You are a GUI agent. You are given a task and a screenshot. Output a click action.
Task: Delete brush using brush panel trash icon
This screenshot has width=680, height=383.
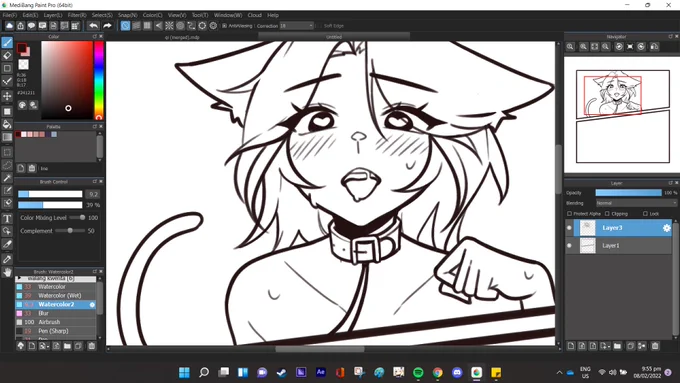coord(92,346)
